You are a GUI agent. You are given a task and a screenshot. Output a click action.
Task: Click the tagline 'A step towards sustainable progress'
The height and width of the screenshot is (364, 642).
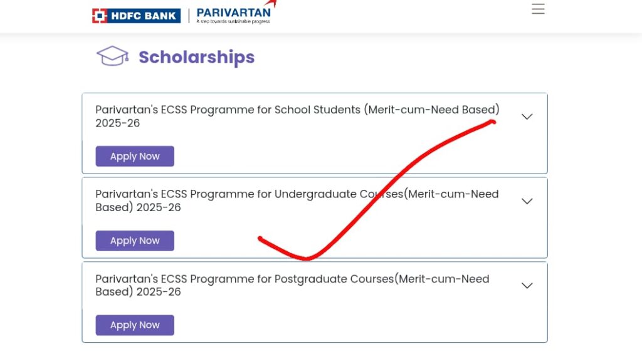pyautogui.click(x=233, y=21)
